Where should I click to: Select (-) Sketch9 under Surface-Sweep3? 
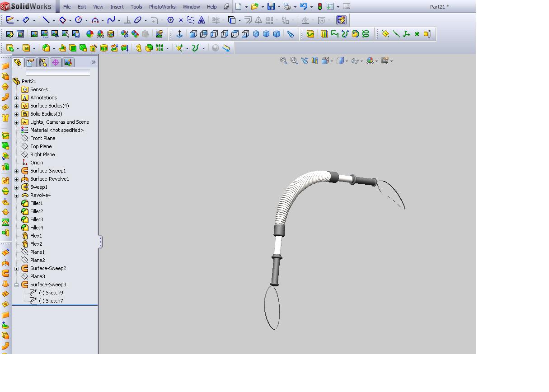pyautogui.click(x=51, y=293)
